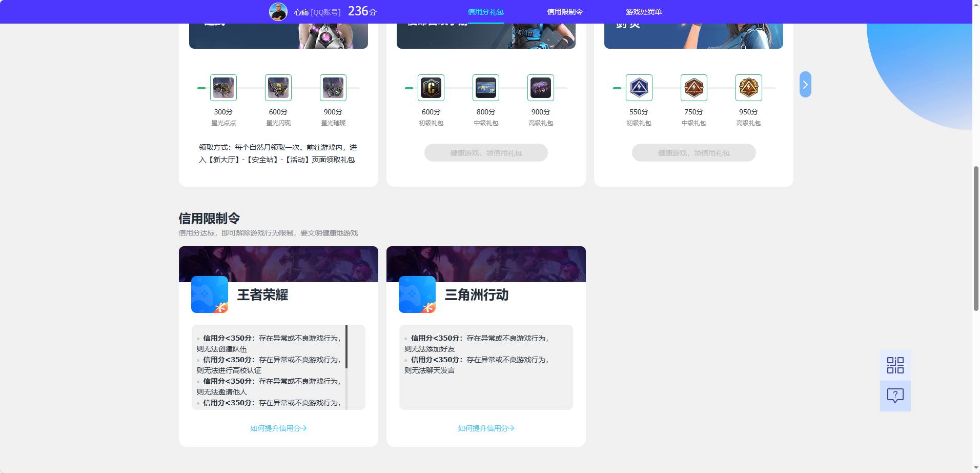Image resolution: width=980 pixels, height=473 pixels.
Task: Click the 心痛 username in header
Action: [301, 12]
